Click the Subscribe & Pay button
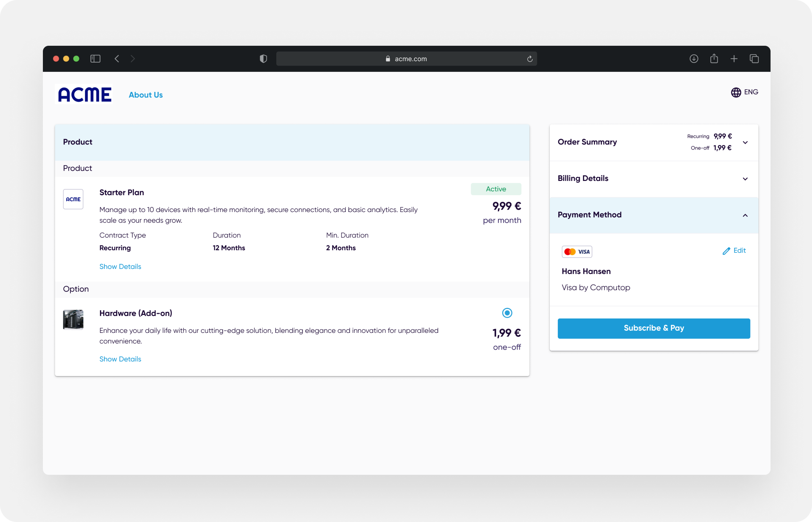The image size is (812, 522). point(654,328)
